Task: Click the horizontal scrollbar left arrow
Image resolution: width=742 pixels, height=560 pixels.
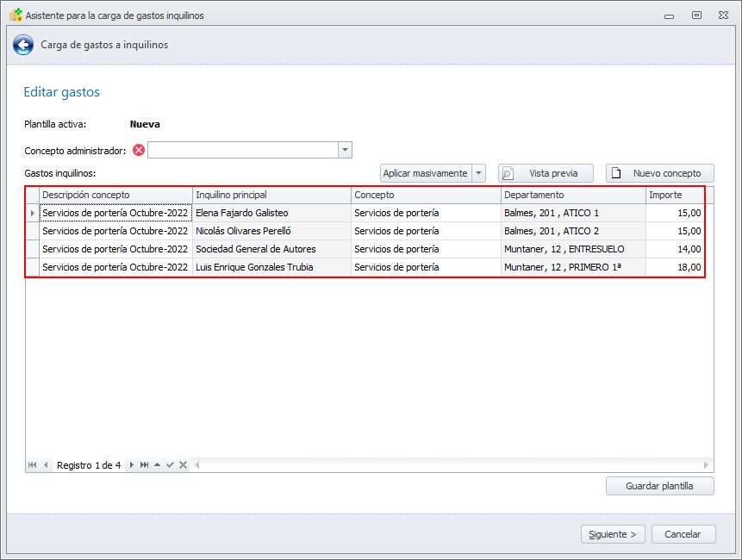Action: (196, 465)
